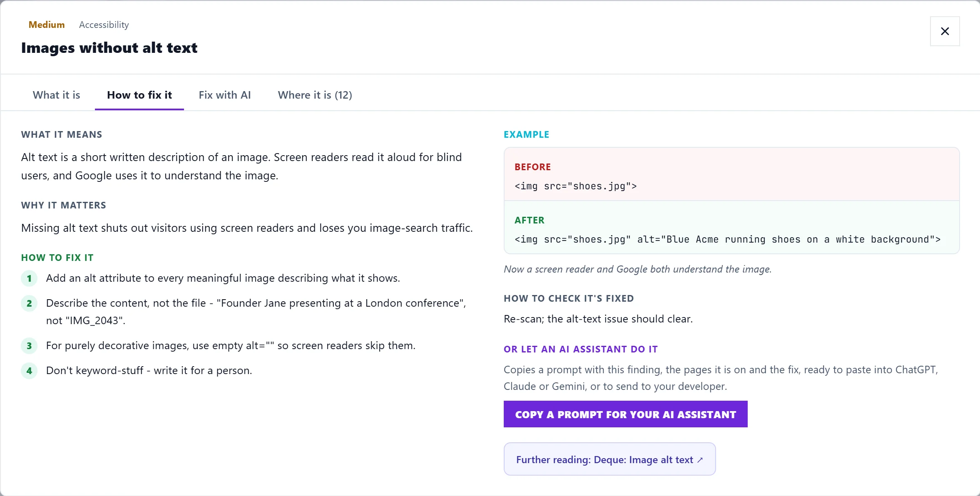Open Further reading Deque Image alt text link

[609, 459]
